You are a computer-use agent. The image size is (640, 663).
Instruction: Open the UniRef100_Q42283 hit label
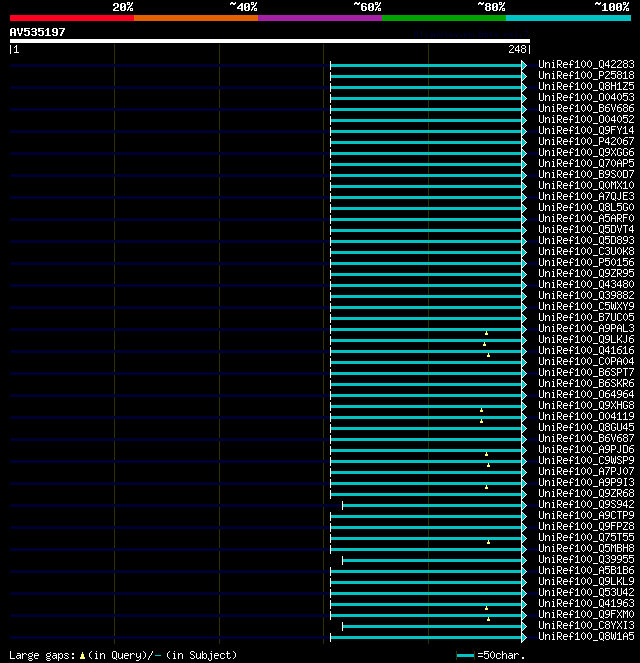(586, 64)
